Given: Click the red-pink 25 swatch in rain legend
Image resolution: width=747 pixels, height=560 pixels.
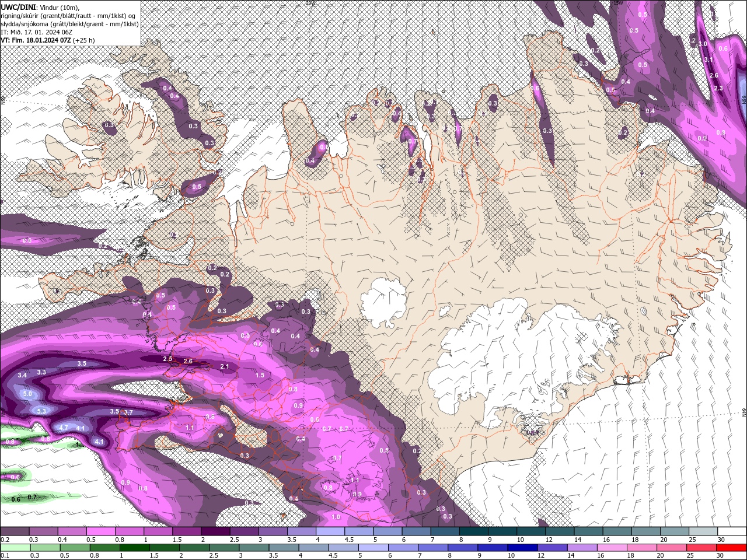Looking at the screenshot, I should tap(701, 547).
